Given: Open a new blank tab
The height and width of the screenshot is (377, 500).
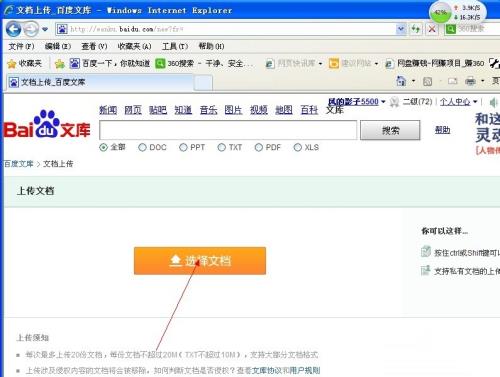Looking at the screenshot, I should point(203,83).
